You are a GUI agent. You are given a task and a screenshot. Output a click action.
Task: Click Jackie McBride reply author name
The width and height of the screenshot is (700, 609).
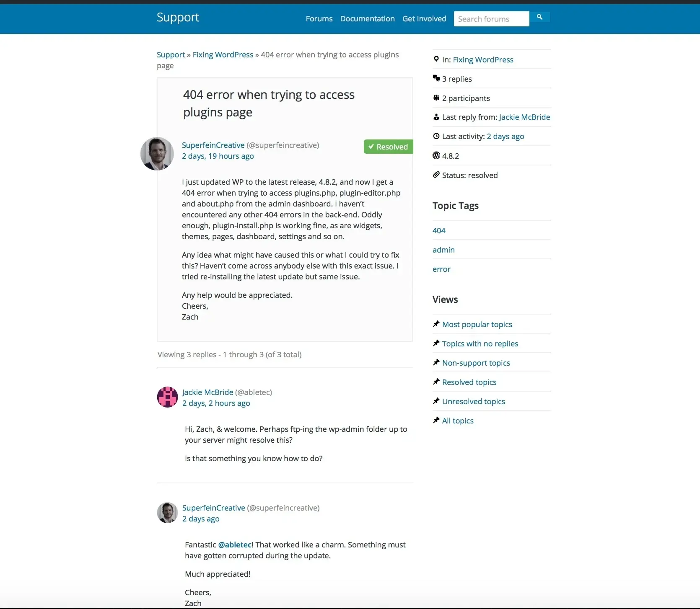click(207, 392)
